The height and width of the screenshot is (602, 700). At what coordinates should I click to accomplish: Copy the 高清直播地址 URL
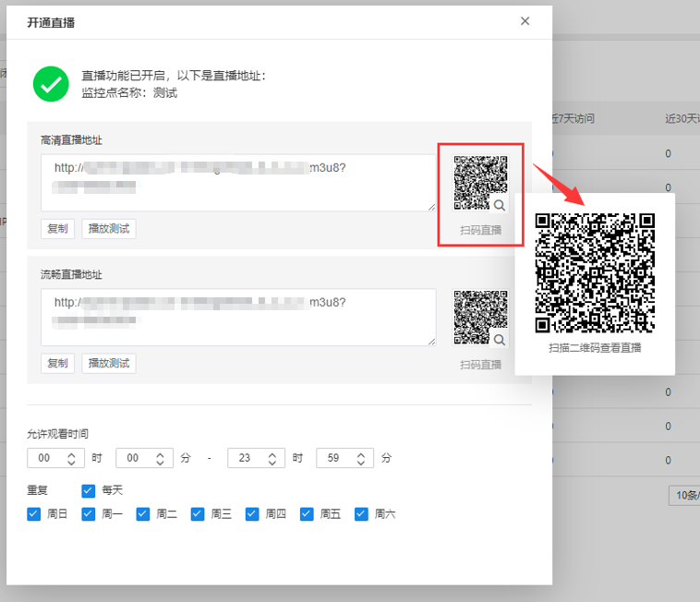click(x=57, y=229)
